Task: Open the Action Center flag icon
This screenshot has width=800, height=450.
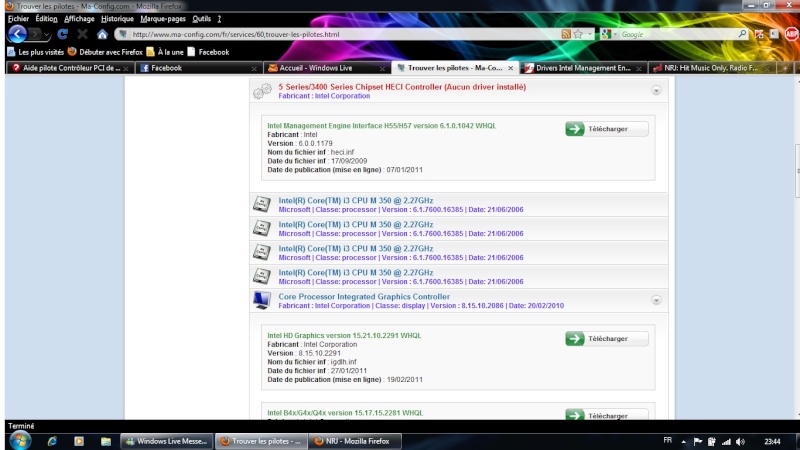Action: click(697, 442)
